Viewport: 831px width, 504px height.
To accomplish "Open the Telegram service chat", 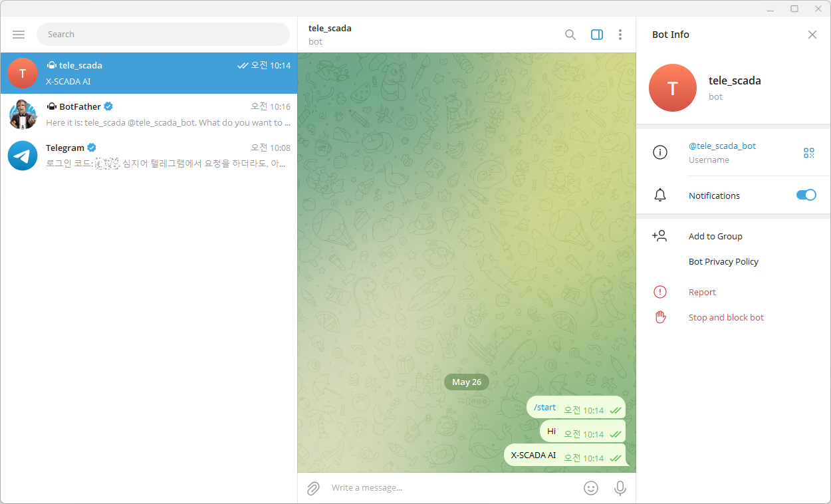I will pos(149,156).
